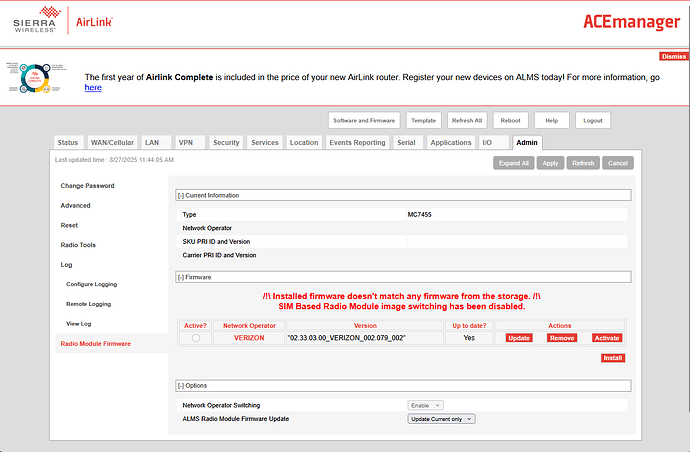The image size is (690, 452).
Task: Select Log in the sidebar
Action: pos(66,265)
